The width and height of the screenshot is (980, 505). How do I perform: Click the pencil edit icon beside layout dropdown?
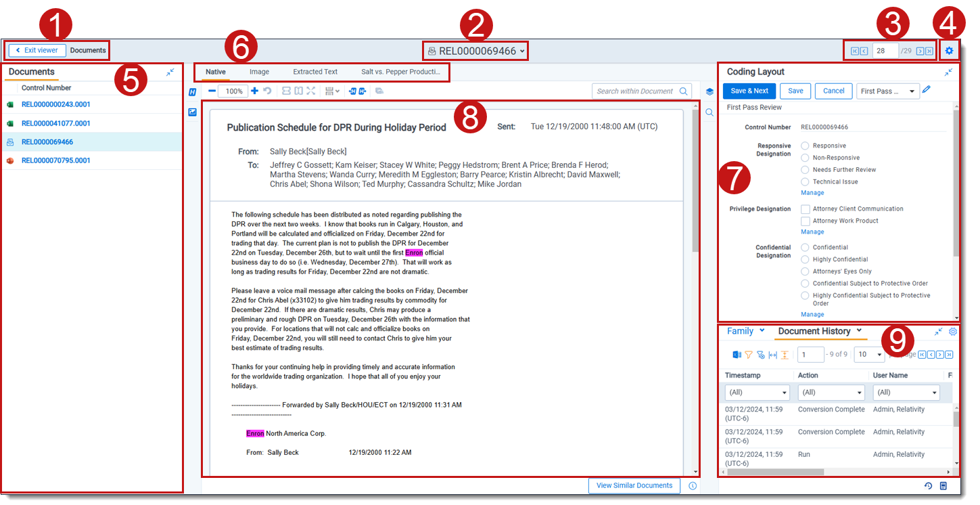pos(927,90)
